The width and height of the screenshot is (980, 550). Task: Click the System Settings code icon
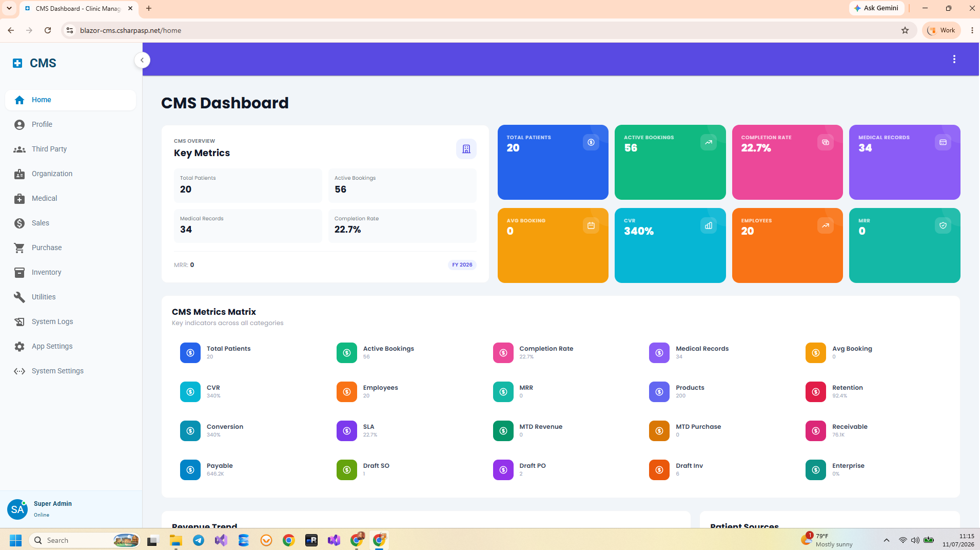point(19,371)
